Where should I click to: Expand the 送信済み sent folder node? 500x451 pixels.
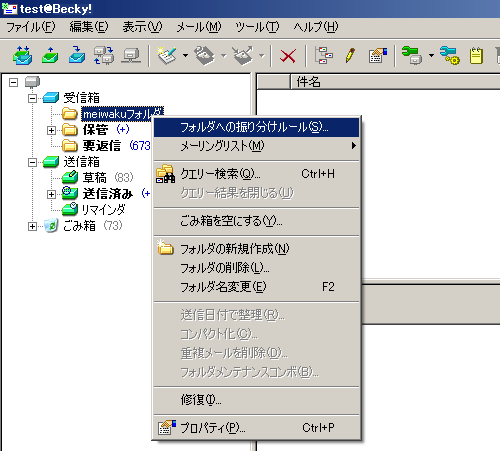coord(51,194)
